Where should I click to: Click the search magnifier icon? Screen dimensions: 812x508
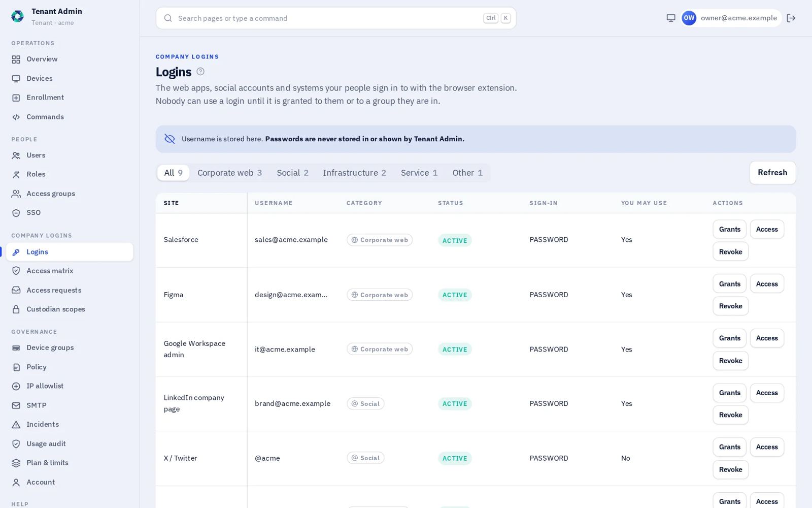point(168,18)
